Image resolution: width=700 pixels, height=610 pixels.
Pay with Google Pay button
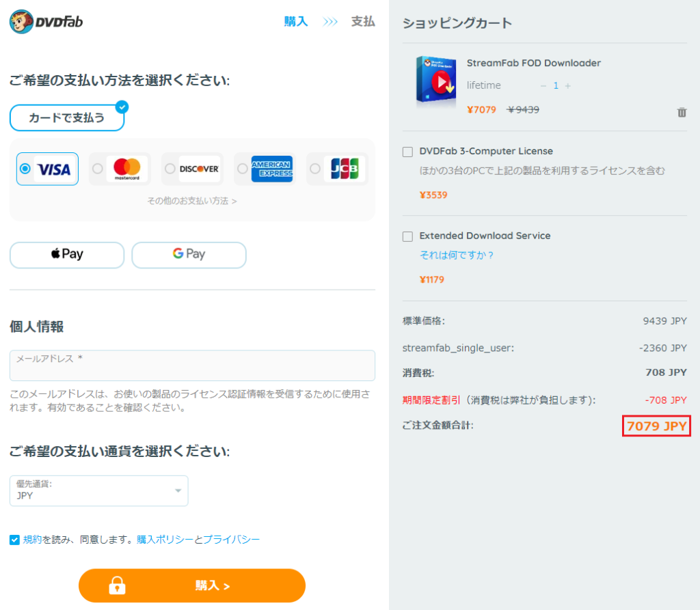click(x=189, y=255)
